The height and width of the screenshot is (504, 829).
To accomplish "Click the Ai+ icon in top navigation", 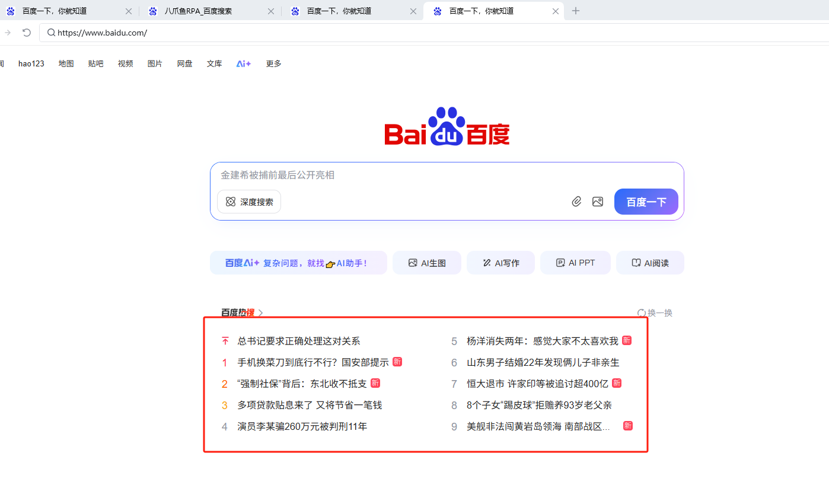I will (244, 63).
